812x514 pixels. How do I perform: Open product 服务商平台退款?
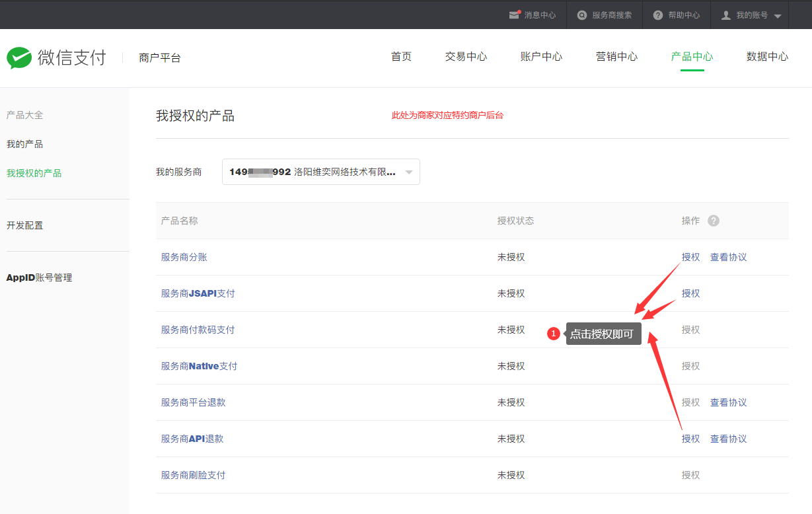(x=193, y=402)
